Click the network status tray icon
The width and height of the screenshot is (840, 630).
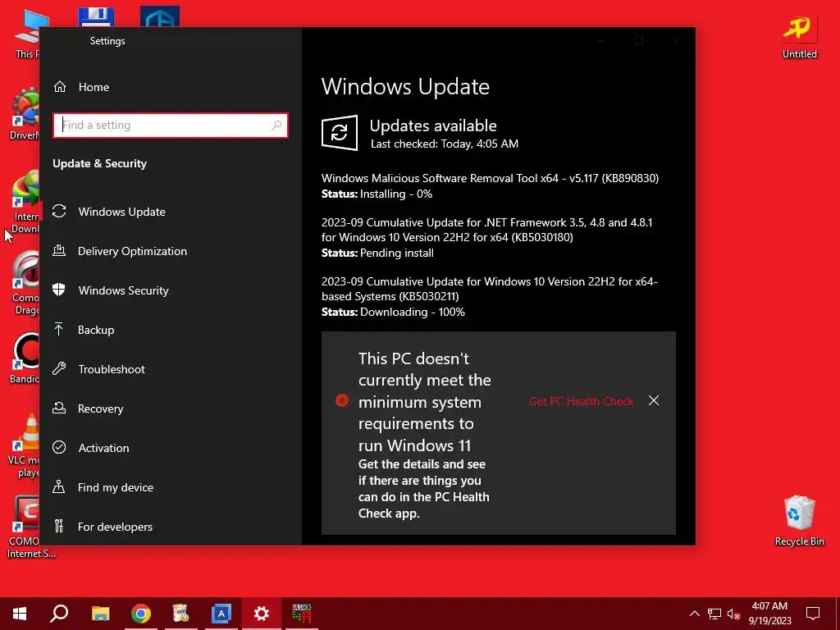tap(714, 614)
